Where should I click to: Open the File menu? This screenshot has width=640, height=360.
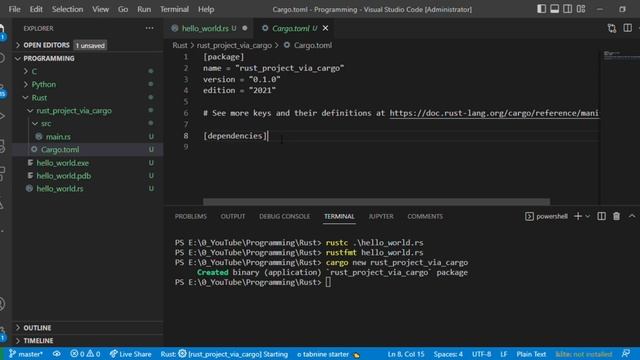[x=14, y=9]
